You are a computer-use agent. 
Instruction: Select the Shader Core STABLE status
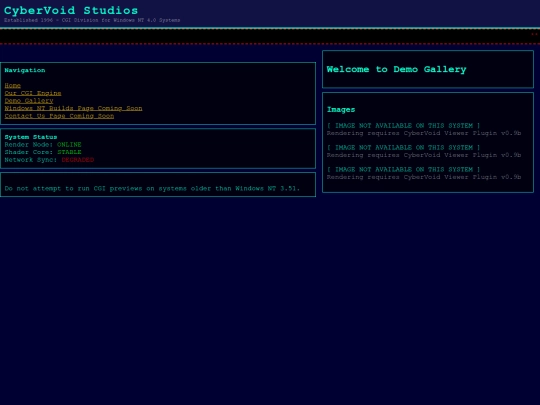(43, 152)
